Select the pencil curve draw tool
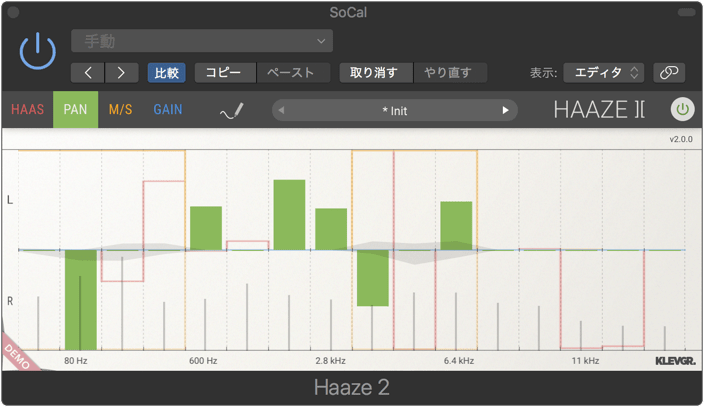 (x=232, y=111)
